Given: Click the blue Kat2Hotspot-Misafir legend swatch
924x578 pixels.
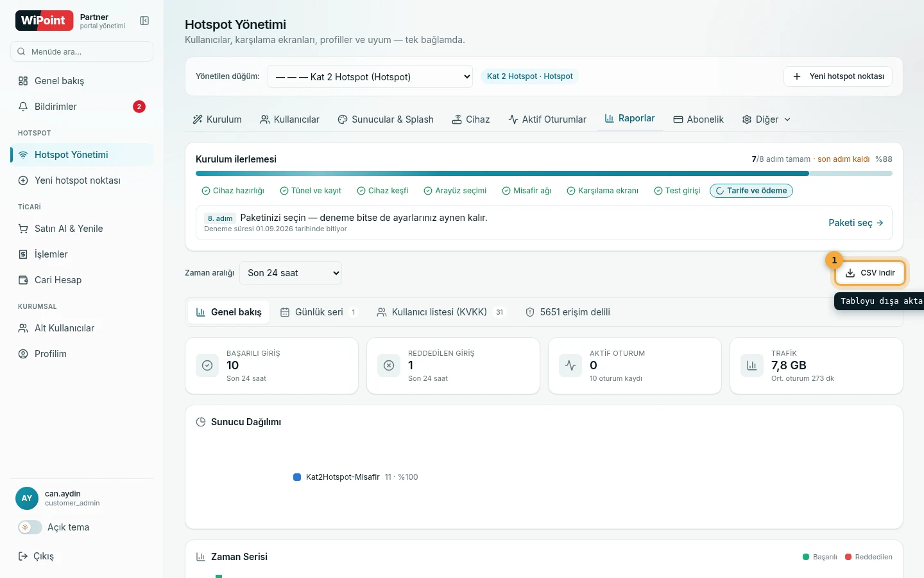Looking at the screenshot, I should click(x=297, y=477).
